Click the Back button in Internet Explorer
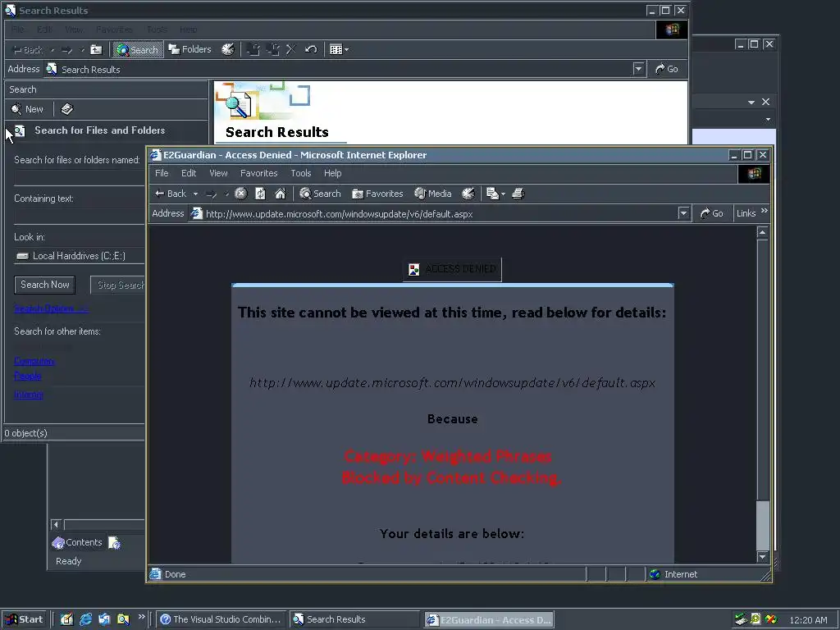The image size is (840, 630). (x=170, y=194)
